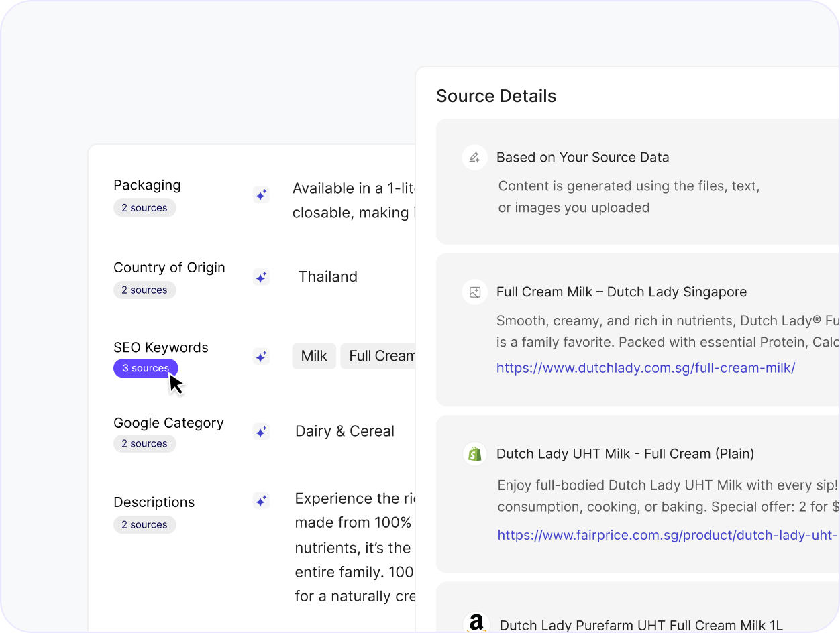The height and width of the screenshot is (633, 840).
Task: Click the Source Details heading
Action: [x=496, y=96]
